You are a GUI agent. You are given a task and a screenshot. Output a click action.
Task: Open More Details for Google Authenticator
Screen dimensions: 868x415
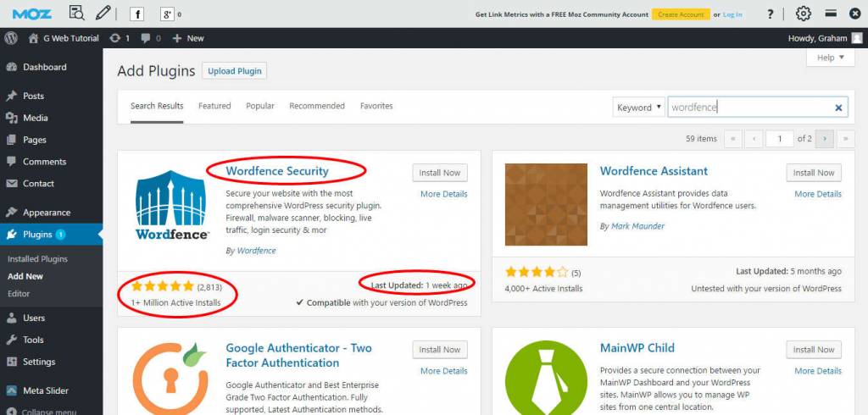[x=444, y=371]
